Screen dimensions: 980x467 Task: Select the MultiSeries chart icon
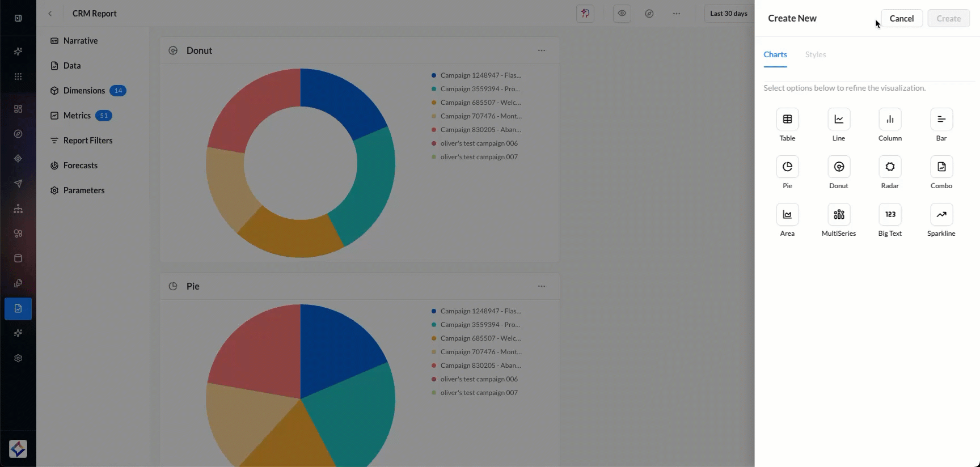(x=838, y=215)
